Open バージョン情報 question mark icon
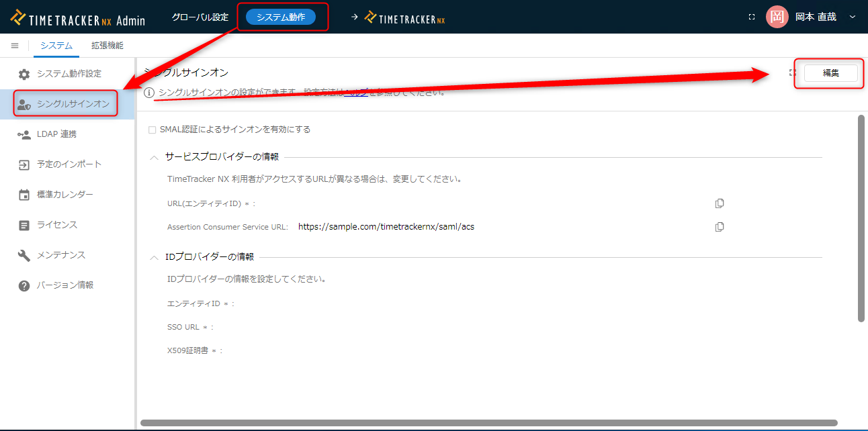 pos(24,285)
